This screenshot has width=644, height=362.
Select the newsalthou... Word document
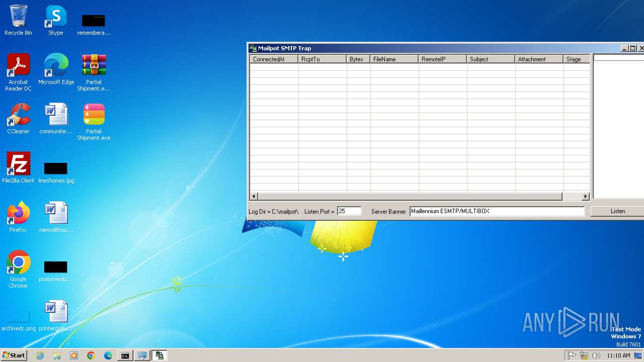[x=56, y=217]
